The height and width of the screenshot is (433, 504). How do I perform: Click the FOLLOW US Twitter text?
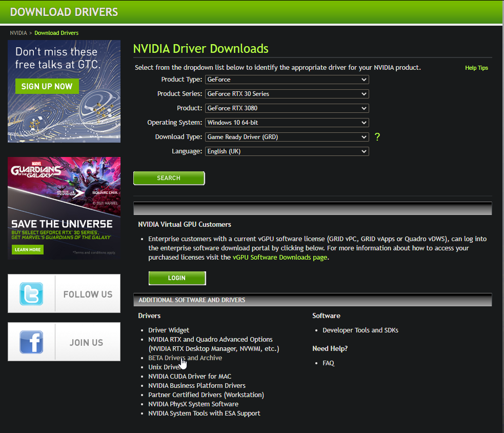(x=88, y=294)
